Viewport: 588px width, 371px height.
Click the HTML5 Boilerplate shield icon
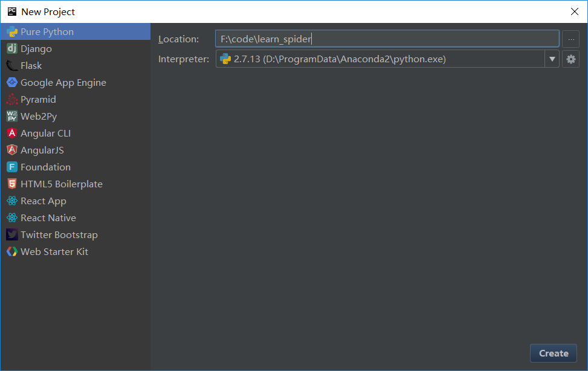(12, 184)
